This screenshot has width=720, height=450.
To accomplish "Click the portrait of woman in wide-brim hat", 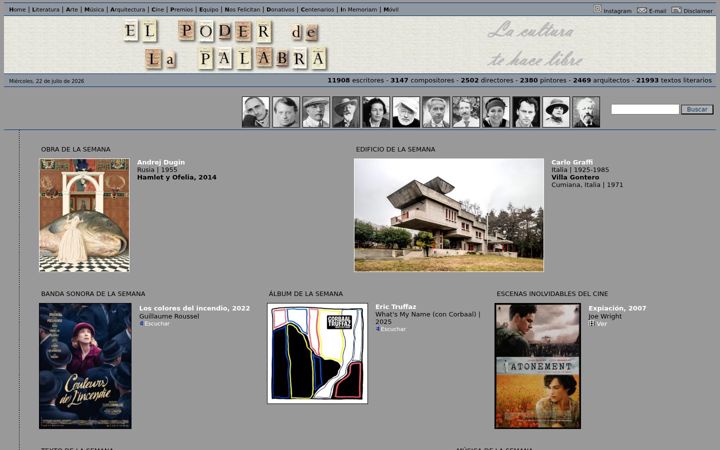I will [556, 112].
